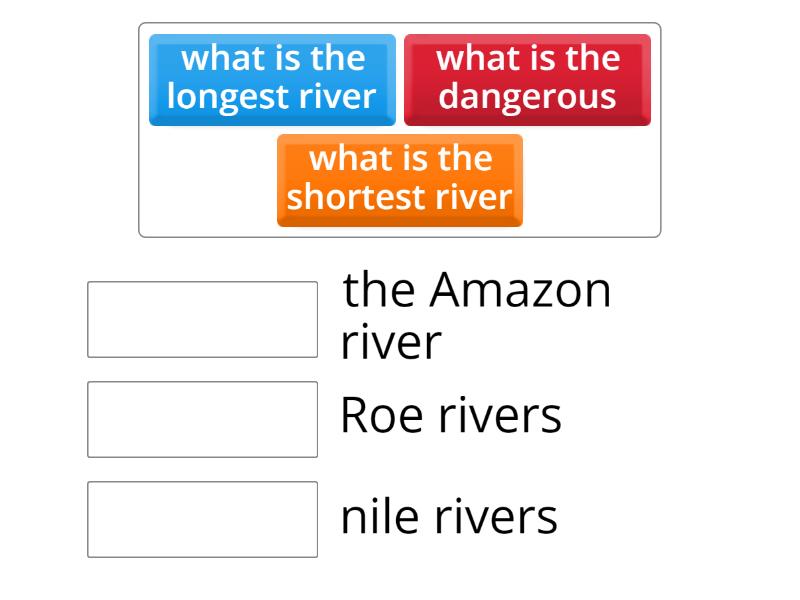Click the text 'the Amazon river'
Screen dimensions: 800x600
point(475,315)
